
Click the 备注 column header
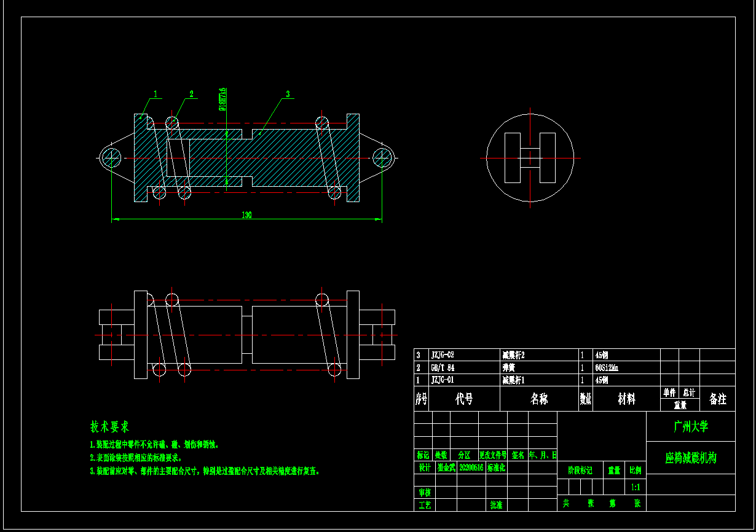point(717,399)
